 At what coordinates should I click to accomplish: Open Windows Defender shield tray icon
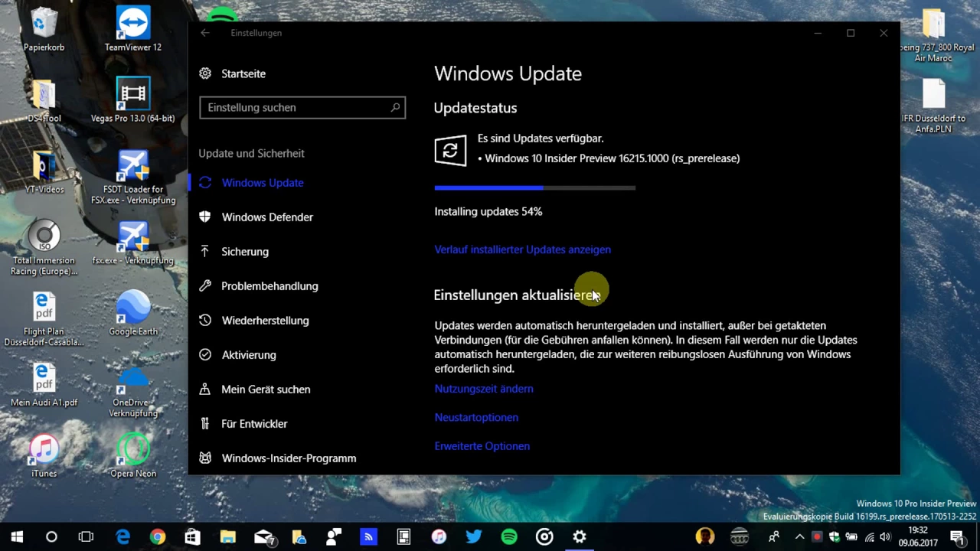click(x=835, y=536)
